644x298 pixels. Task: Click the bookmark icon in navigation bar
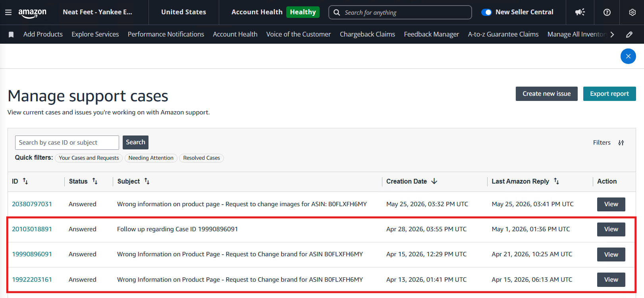(x=11, y=35)
